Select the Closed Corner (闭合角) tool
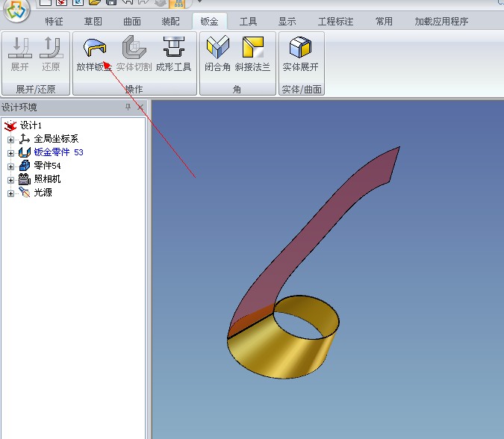The width and height of the screenshot is (504, 439). [217, 54]
